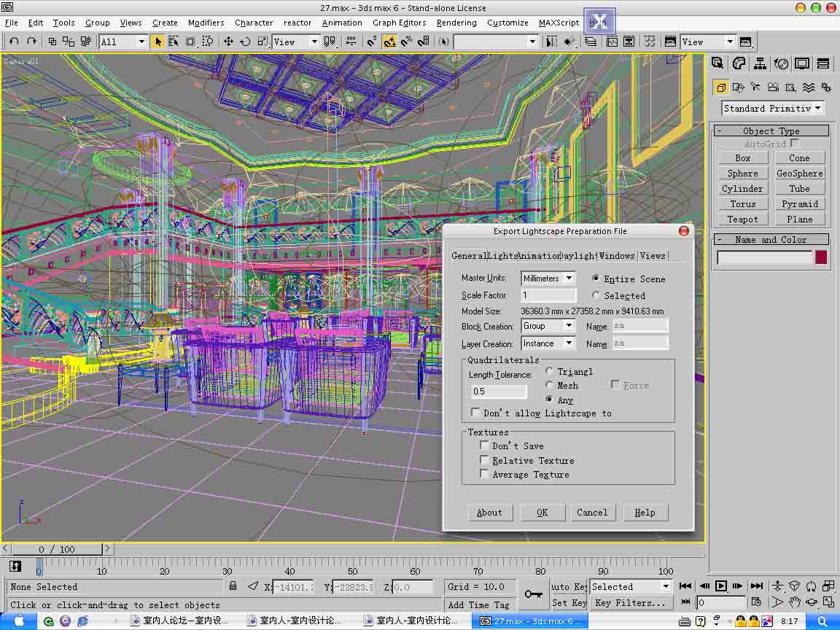
Task: Open the Standard Primitives category dropdown
Action: (x=772, y=108)
